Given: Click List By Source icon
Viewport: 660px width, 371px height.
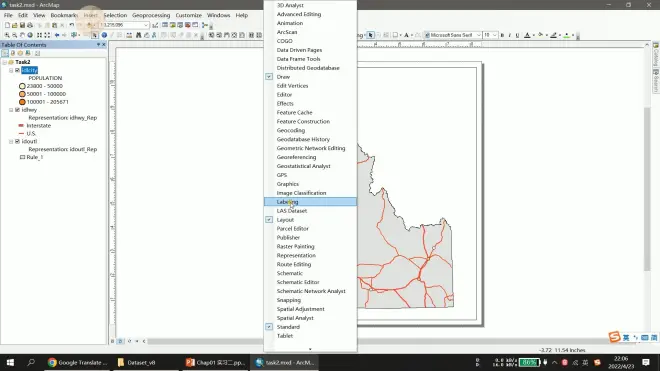Looking at the screenshot, I should point(13,53).
